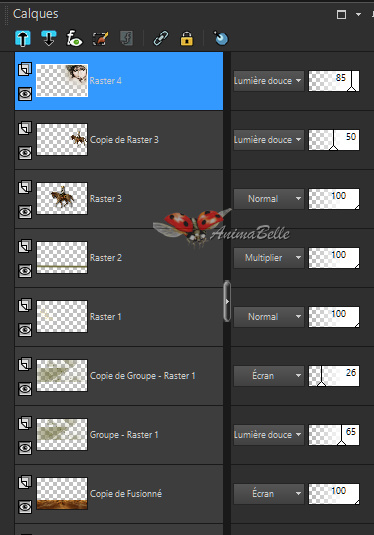Click the layer type icon of Raster 4

[x=25, y=69]
